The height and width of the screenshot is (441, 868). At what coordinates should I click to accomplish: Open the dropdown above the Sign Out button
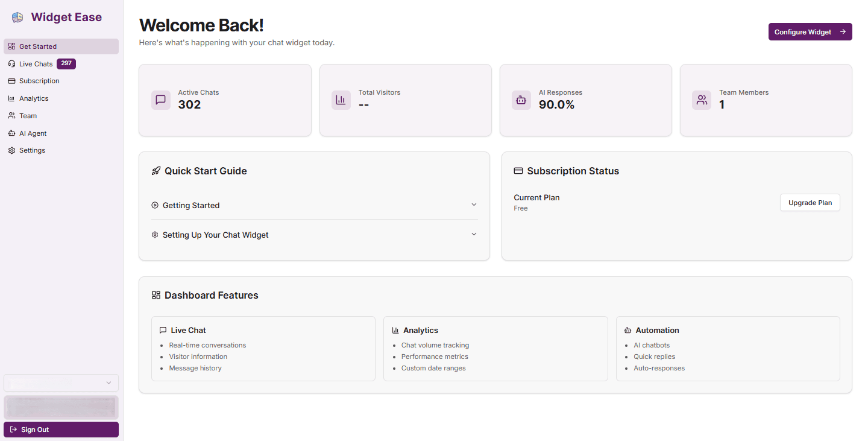point(60,382)
